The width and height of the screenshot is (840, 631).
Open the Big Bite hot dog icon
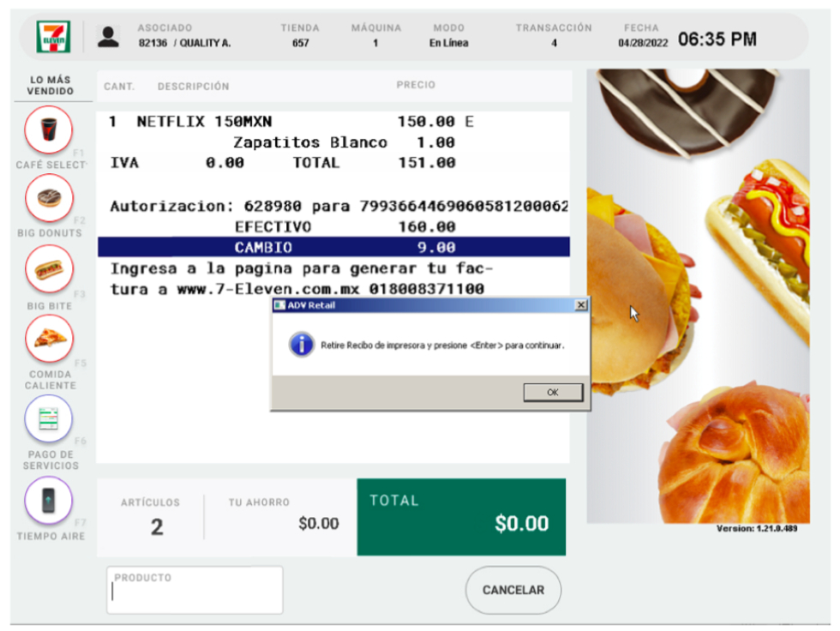[49, 269]
